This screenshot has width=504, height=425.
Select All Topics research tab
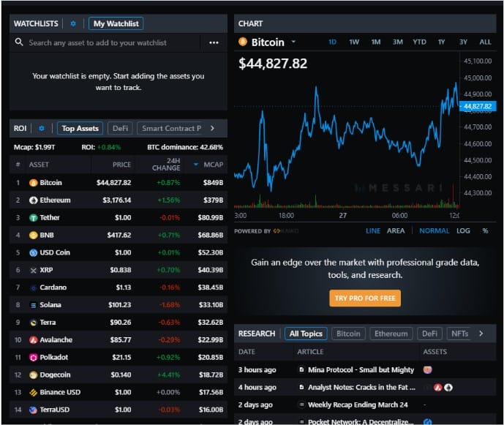pyautogui.click(x=306, y=334)
